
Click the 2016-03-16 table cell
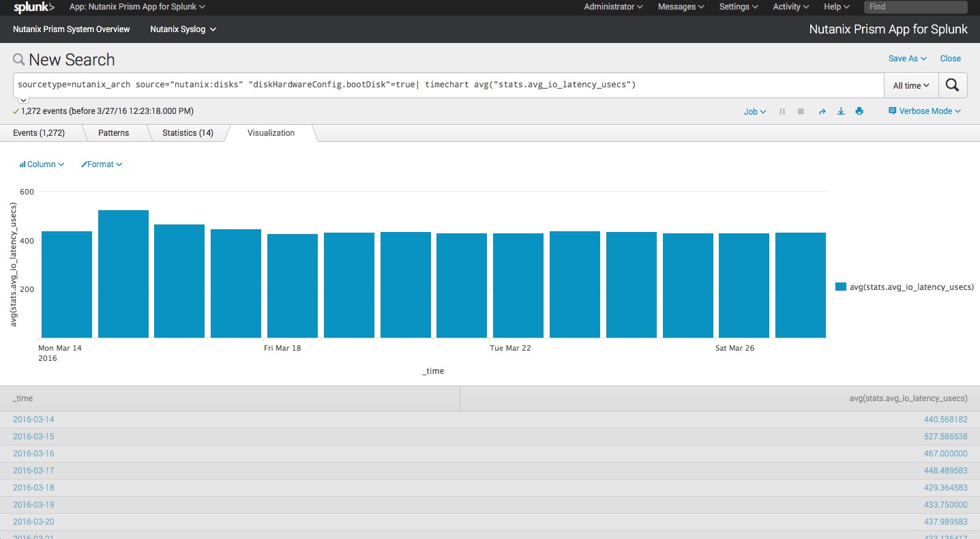33,454
